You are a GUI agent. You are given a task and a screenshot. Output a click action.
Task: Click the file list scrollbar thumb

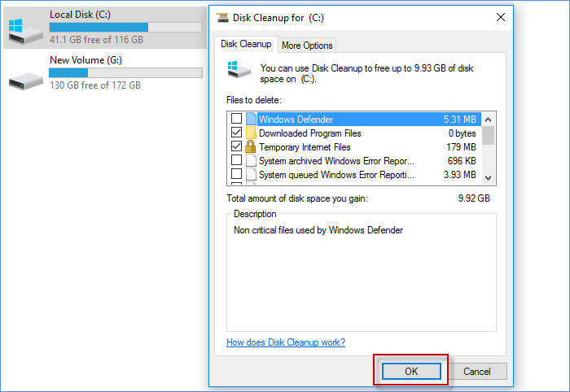click(x=489, y=135)
